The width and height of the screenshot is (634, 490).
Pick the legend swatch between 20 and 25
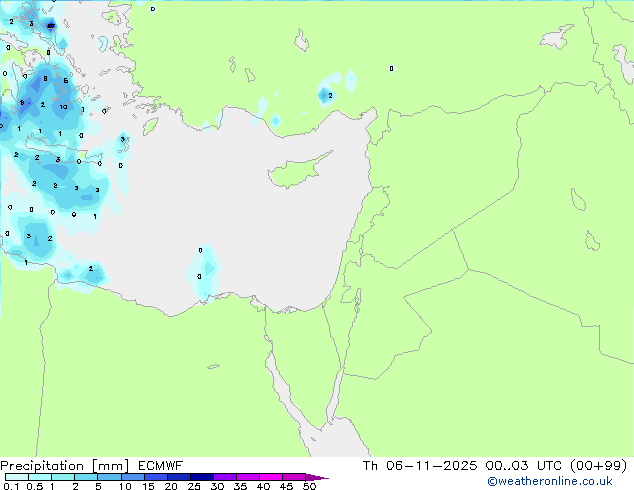click(x=179, y=477)
